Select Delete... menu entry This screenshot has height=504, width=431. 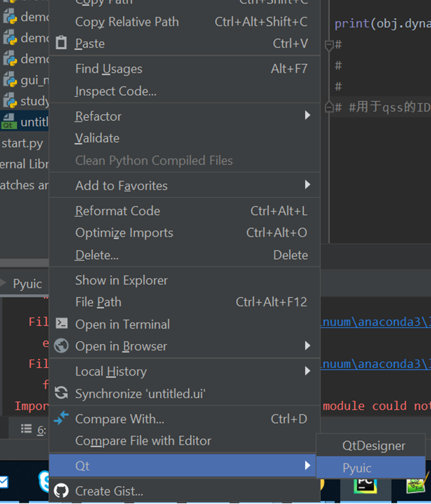tap(184, 255)
